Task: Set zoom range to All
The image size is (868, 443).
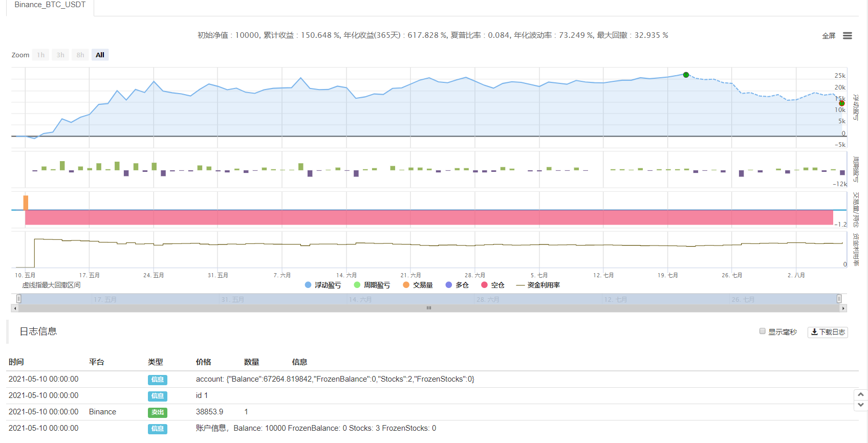Action: coord(100,55)
